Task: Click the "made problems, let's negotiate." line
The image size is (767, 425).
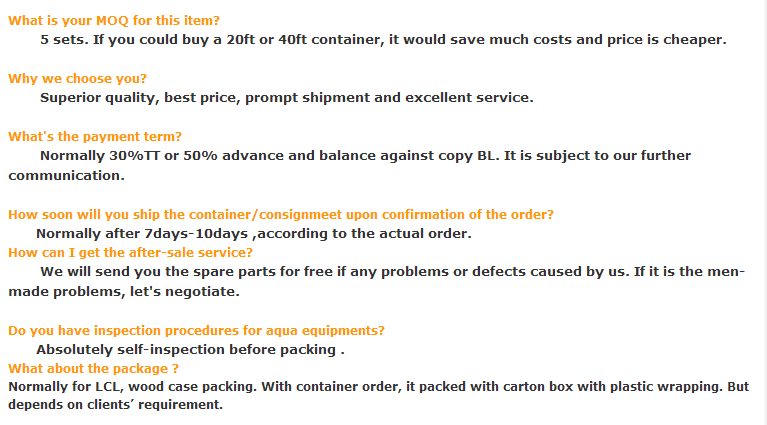Action: click(124, 292)
